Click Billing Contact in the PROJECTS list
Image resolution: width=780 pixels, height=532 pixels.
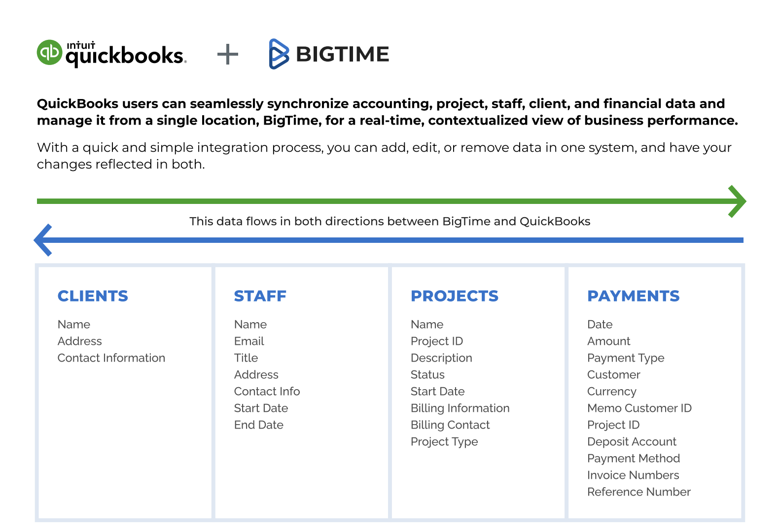click(x=451, y=425)
